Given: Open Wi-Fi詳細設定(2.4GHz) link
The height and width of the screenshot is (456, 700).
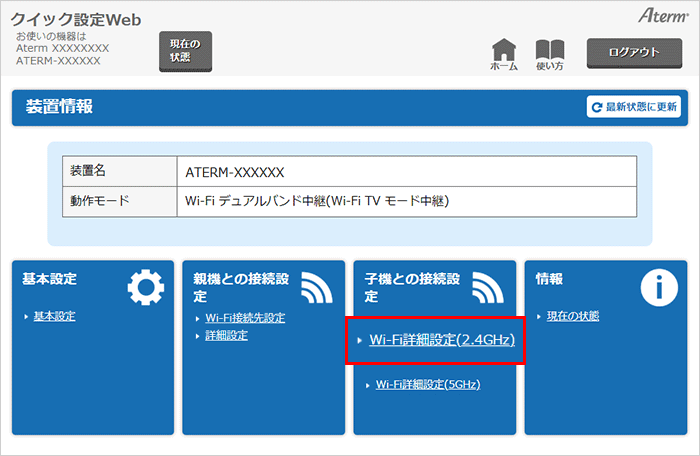Looking at the screenshot, I should 441,341.
